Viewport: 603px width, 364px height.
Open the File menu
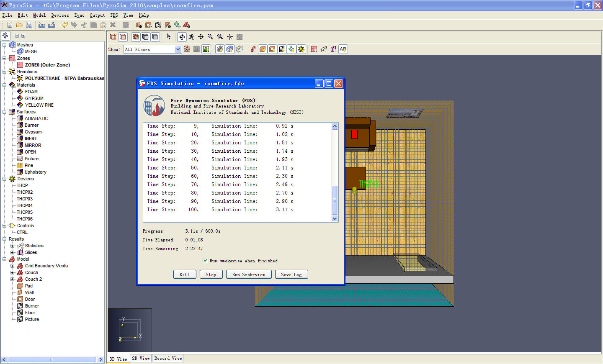[7, 15]
